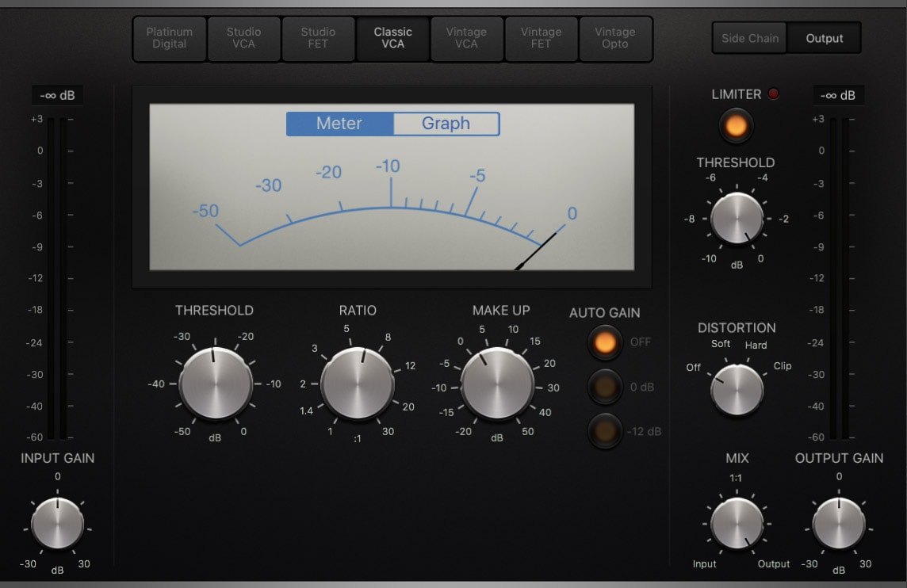Select the Classic VCA model tab

click(392, 38)
